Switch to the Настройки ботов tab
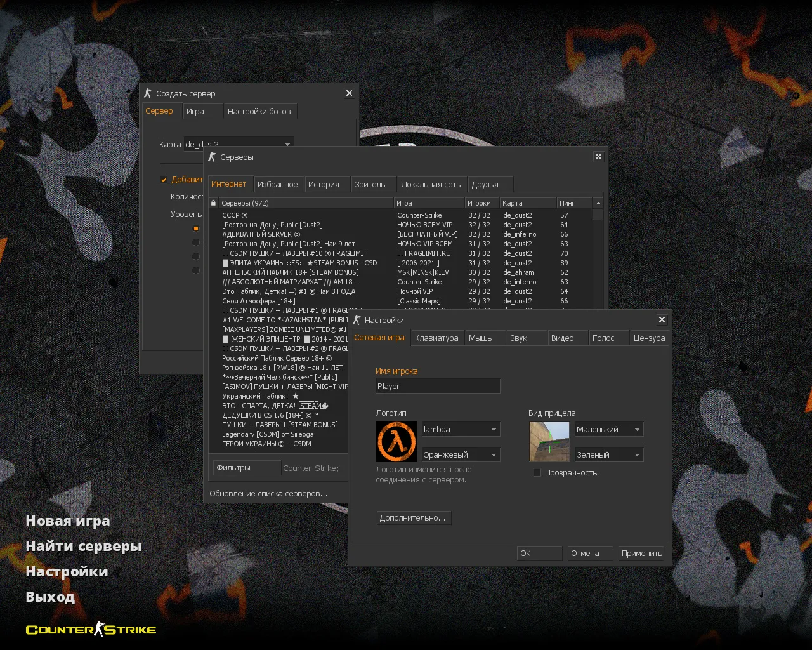Screen dimensions: 812x650 tap(260, 110)
